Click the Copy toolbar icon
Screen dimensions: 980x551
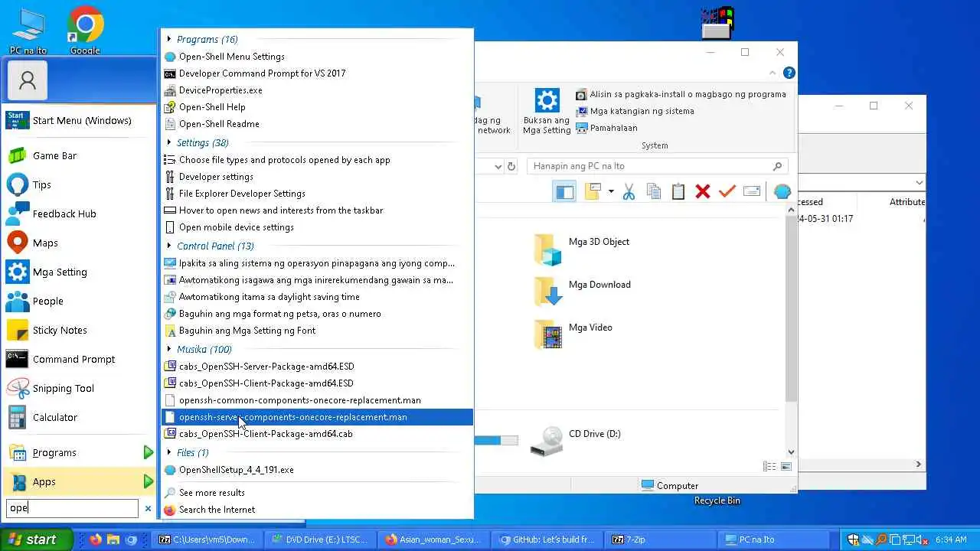[x=654, y=191]
